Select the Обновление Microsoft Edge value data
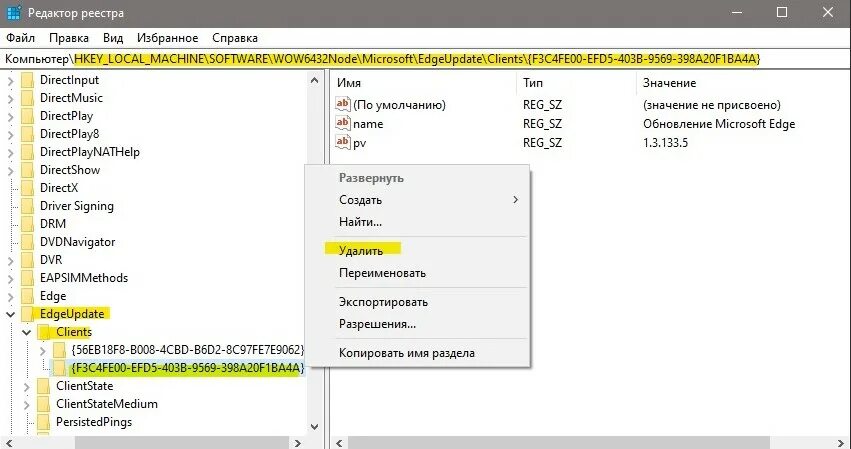 point(719,124)
